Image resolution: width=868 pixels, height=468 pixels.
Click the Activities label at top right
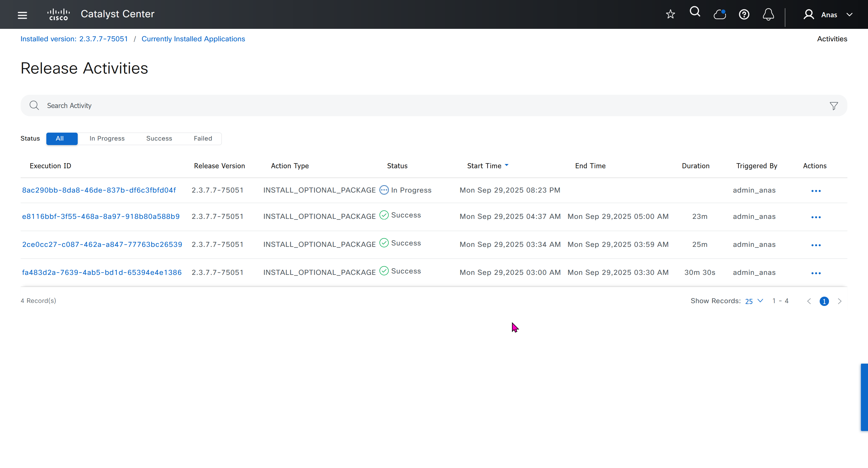832,39
